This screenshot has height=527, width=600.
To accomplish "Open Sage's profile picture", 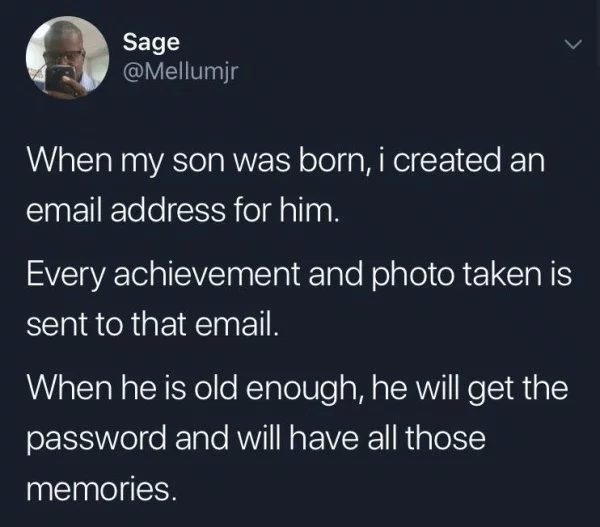I will coord(67,57).
